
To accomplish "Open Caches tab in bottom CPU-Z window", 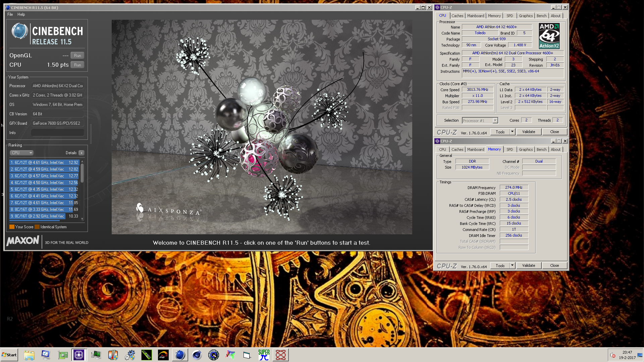I will (x=457, y=149).
